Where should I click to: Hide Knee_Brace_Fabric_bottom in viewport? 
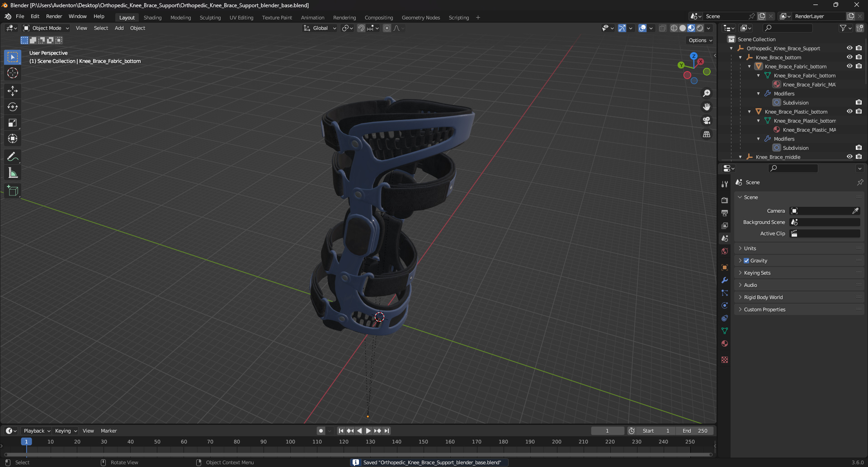point(849,66)
